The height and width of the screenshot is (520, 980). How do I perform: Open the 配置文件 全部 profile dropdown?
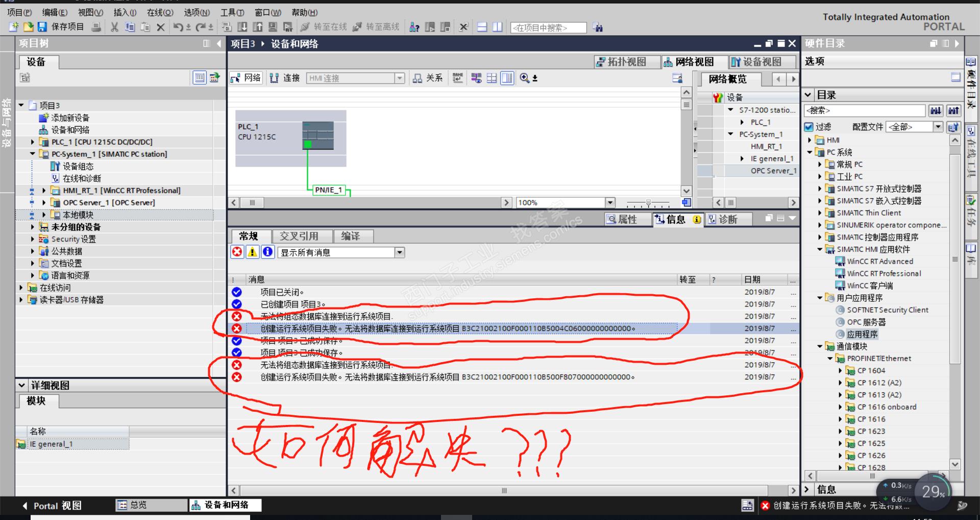tap(938, 127)
